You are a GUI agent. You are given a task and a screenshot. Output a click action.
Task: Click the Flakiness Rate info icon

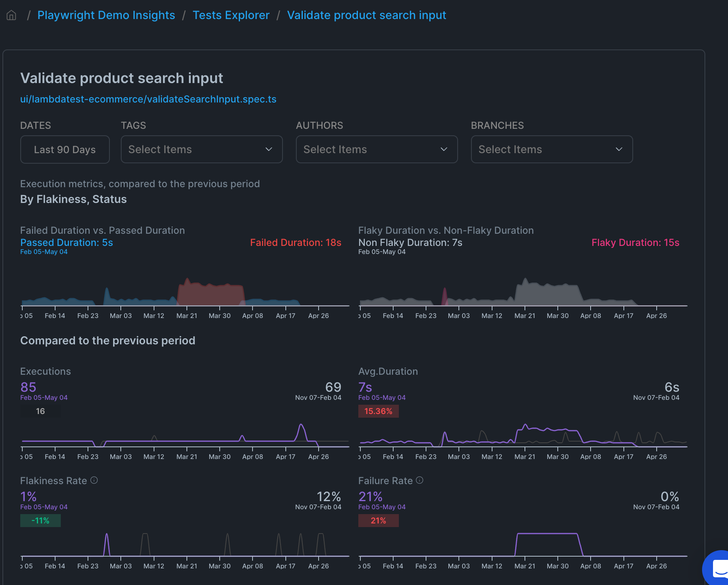[x=94, y=480]
